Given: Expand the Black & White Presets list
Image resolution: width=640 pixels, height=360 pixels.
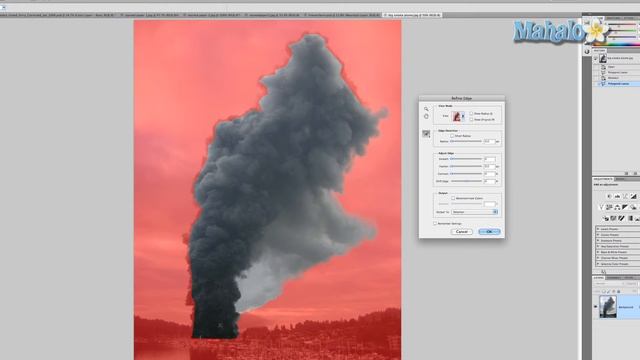Looking at the screenshot, I should [598, 252].
